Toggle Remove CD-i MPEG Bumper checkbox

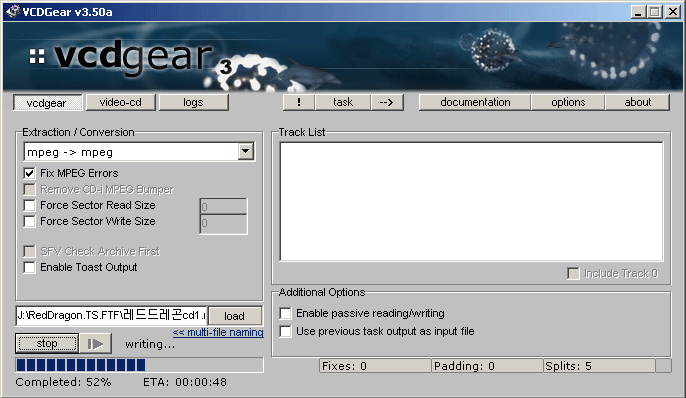click(x=29, y=189)
